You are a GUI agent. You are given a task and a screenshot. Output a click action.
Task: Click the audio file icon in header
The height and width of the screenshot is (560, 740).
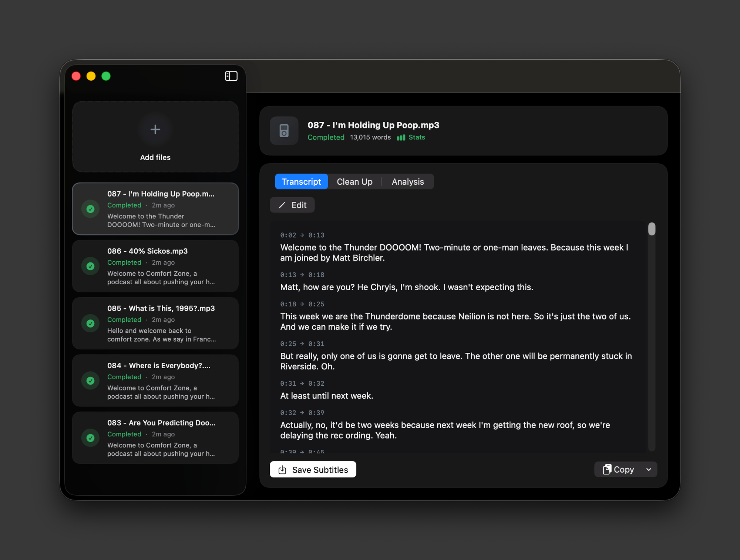(x=284, y=131)
